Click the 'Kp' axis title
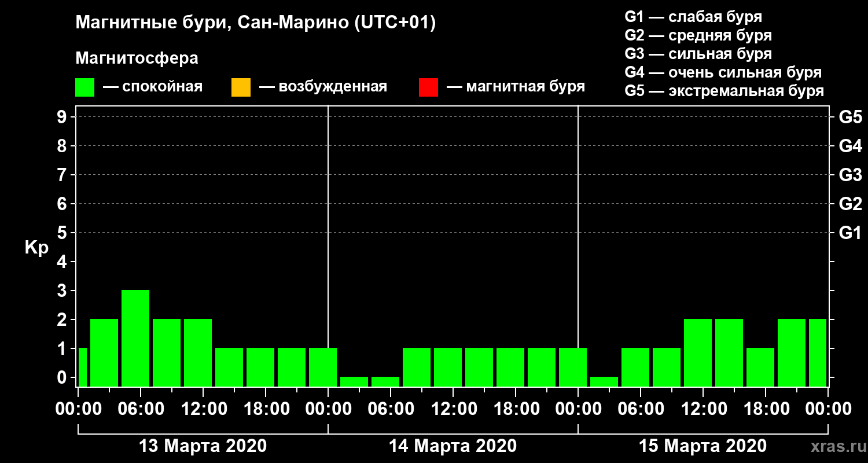This screenshot has height=463, width=868. click(36, 248)
